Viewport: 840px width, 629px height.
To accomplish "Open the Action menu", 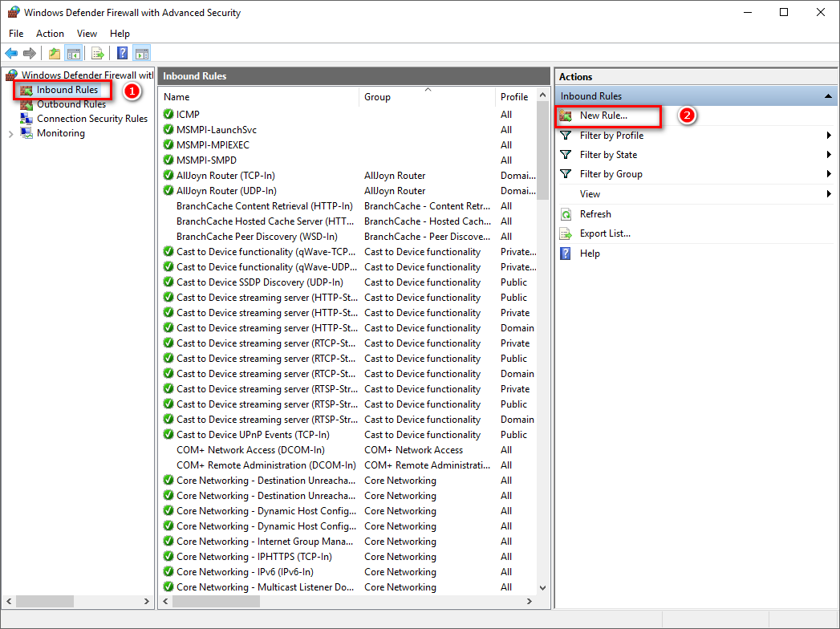I will (x=50, y=33).
